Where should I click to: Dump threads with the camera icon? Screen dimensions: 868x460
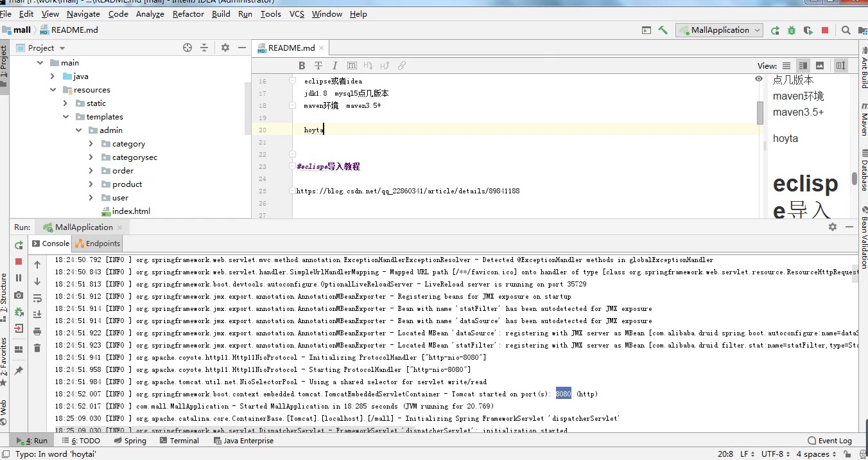(x=19, y=295)
